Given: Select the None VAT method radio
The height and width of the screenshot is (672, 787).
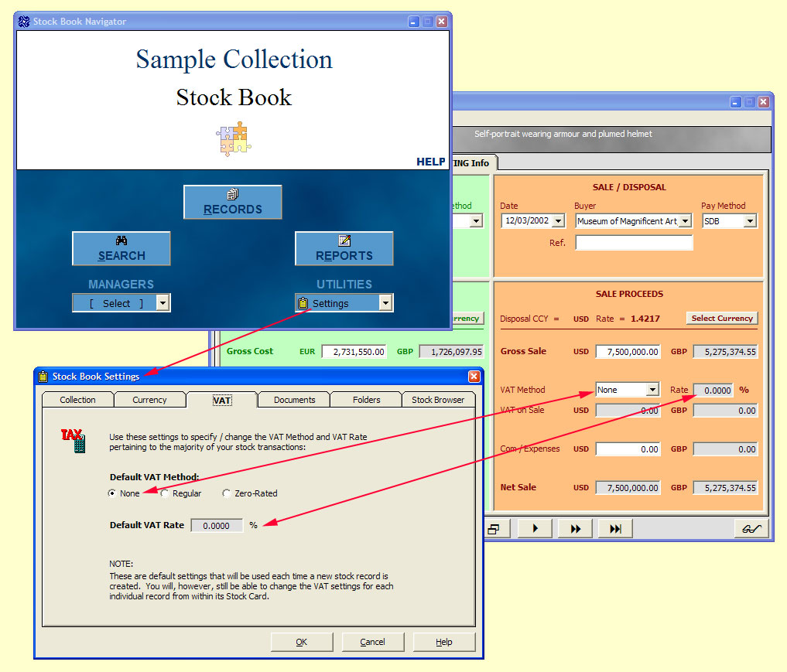Looking at the screenshot, I should [x=113, y=493].
